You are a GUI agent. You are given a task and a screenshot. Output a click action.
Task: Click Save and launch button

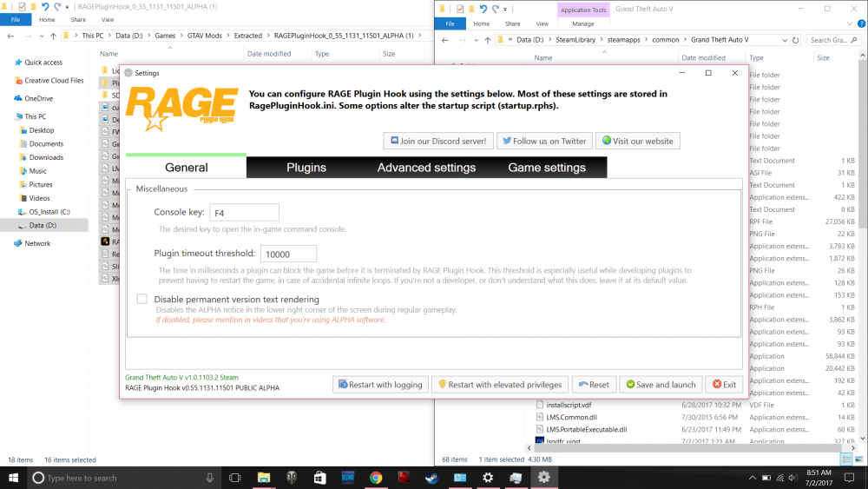661,384
